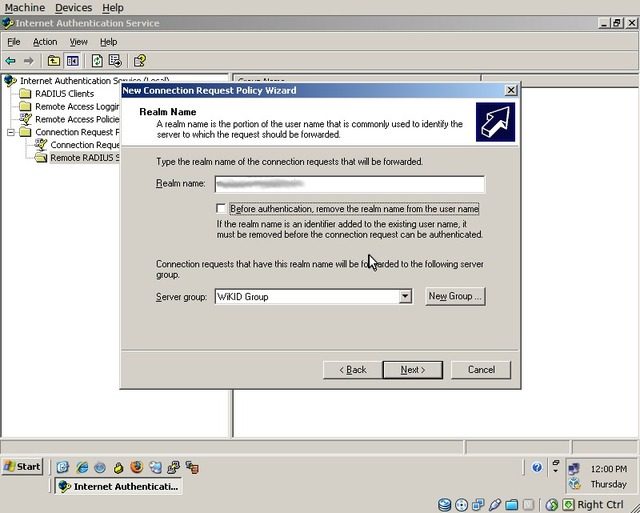Viewport: 640px width, 513px height.
Task: Click the Help toolbar icon
Action: click(140, 61)
